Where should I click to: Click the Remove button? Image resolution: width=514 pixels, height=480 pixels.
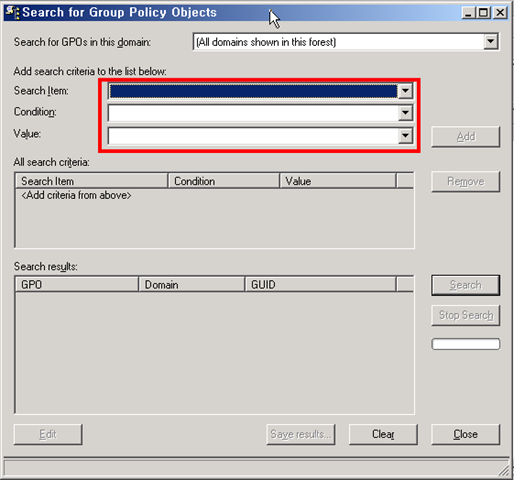(466, 182)
